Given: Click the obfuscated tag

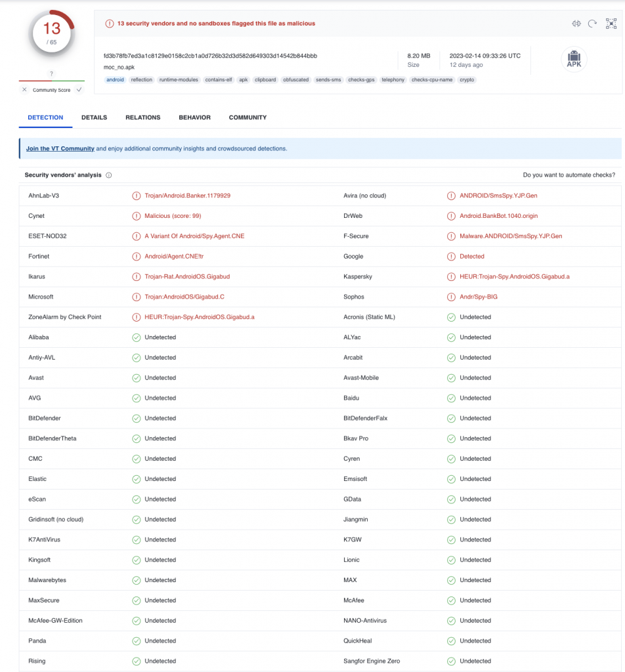Looking at the screenshot, I should click(296, 79).
